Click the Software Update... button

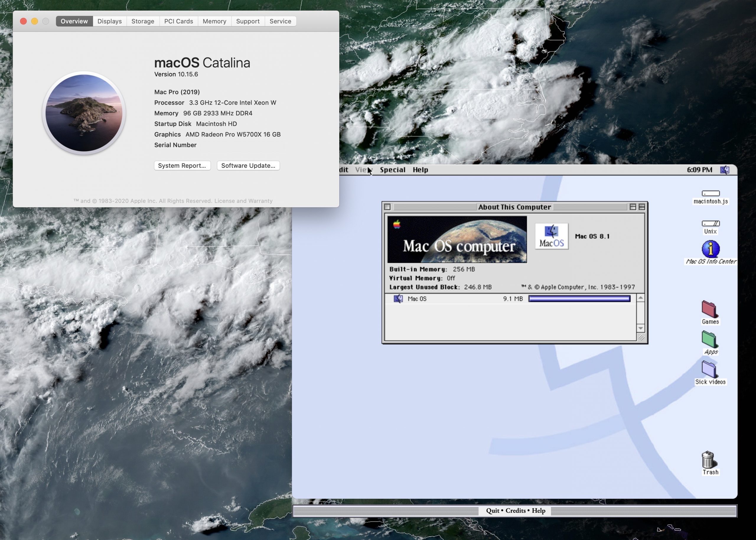(x=248, y=166)
